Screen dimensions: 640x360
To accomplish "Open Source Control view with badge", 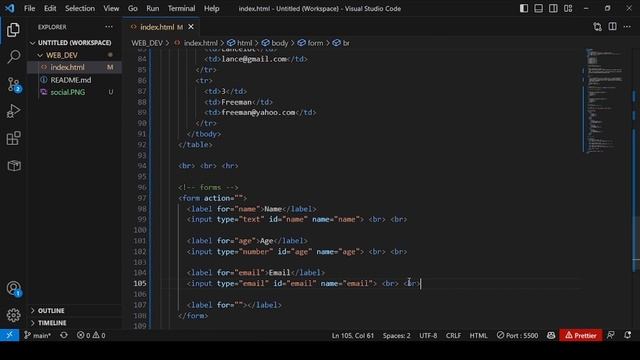I will point(13,84).
